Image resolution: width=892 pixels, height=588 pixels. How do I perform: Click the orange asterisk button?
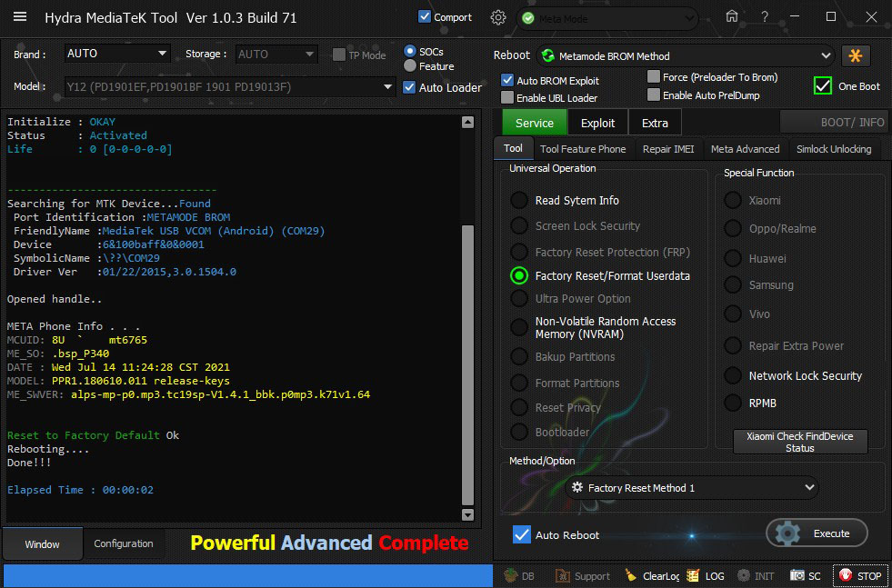pyautogui.click(x=855, y=55)
